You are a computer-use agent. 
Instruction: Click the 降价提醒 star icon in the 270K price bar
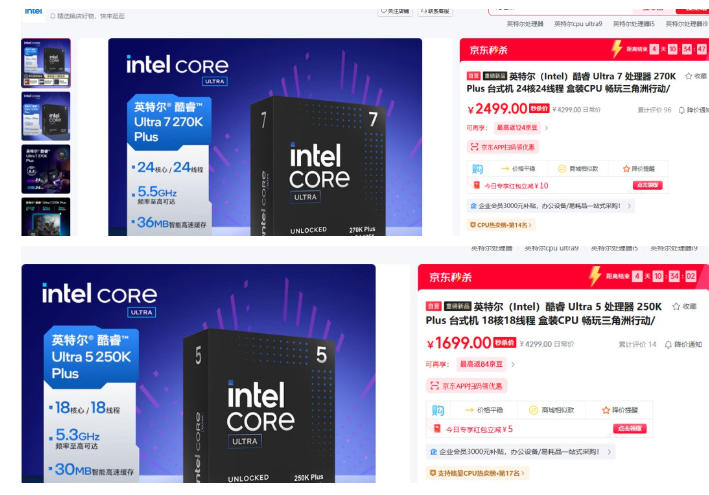pos(626,169)
